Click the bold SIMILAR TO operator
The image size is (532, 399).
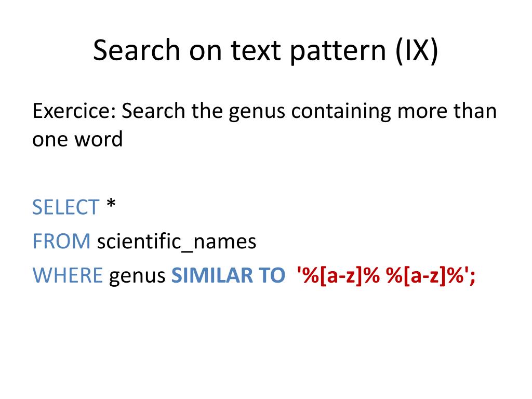(x=228, y=275)
